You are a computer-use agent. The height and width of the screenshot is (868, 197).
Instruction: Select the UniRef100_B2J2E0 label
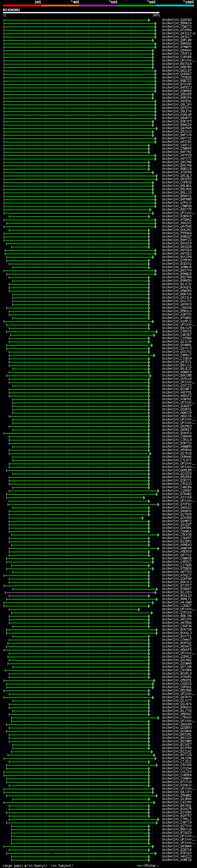tap(177, 592)
